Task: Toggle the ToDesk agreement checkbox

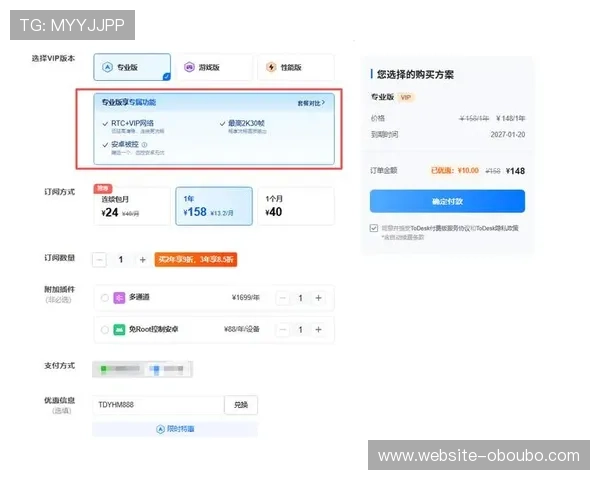Action: (x=374, y=228)
